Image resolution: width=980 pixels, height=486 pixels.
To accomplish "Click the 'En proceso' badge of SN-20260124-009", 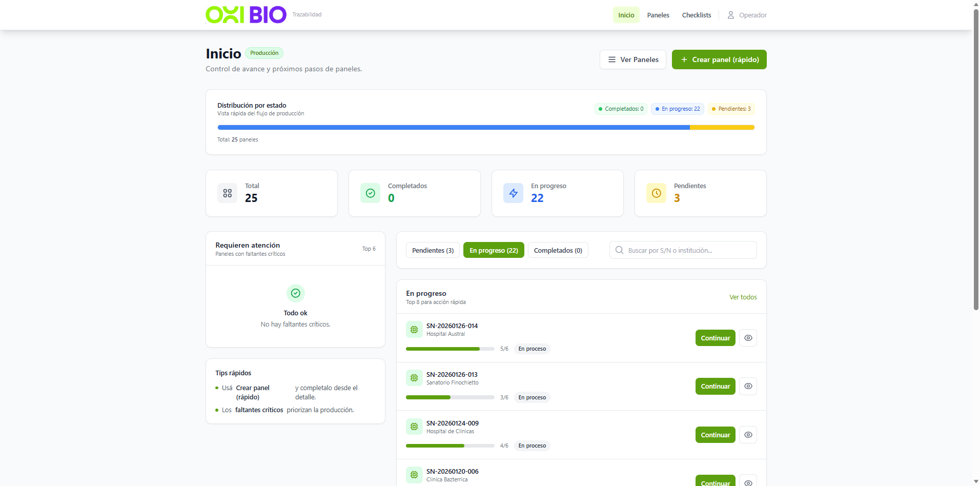I will [x=532, y=445].
